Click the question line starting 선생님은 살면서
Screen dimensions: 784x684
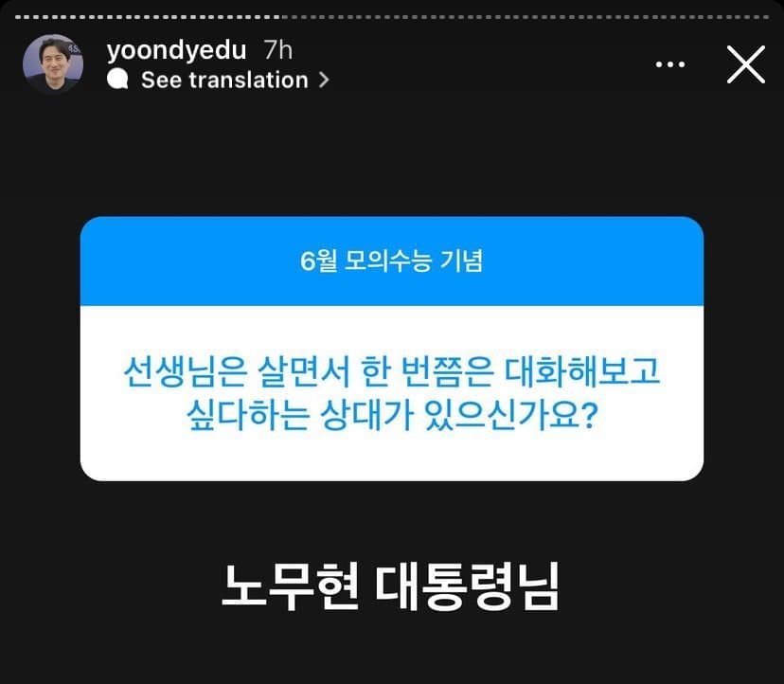(x=391, y=371)
